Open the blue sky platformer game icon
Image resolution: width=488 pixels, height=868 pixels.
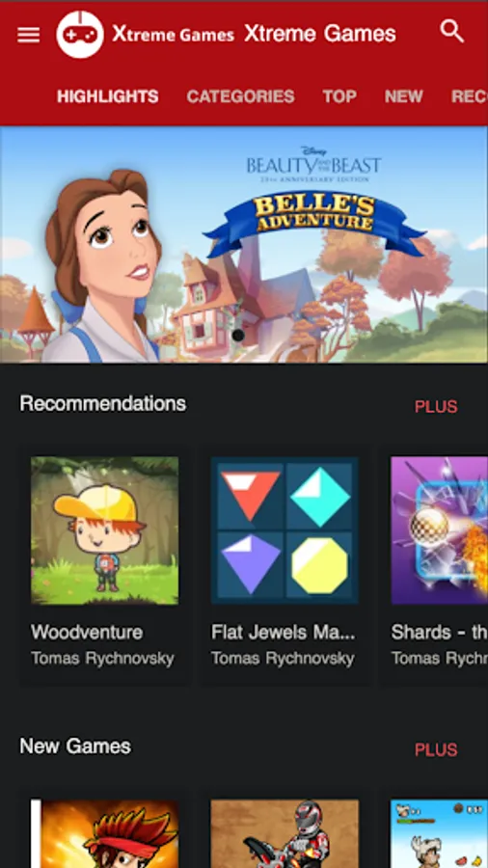coord(440,833)
